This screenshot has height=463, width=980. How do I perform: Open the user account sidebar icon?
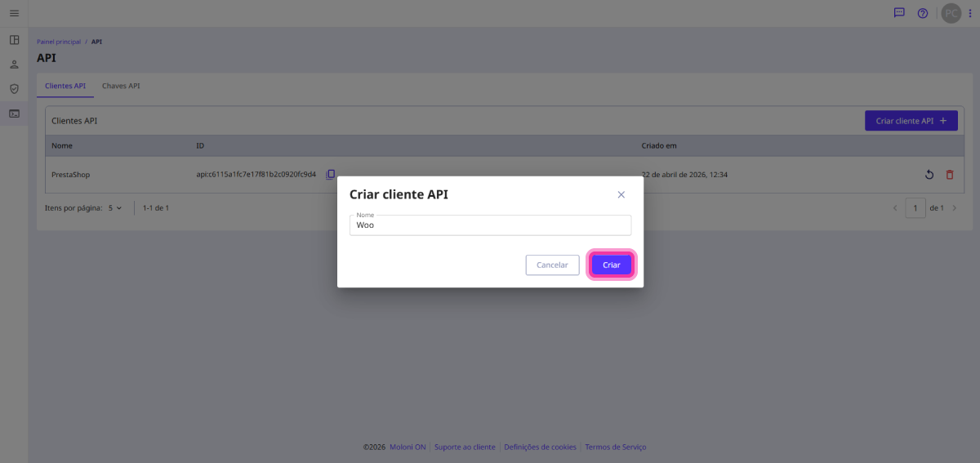pos(14,65)
